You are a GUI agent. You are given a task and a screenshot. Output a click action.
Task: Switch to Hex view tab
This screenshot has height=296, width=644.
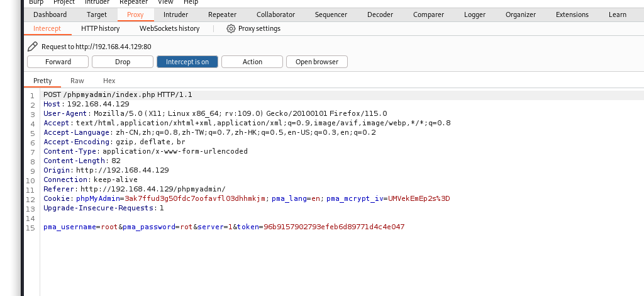[x=109, y=81]
